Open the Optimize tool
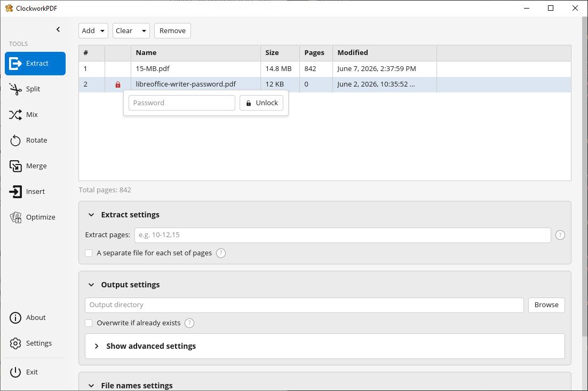Screen dimensions: 588x391 35,217
